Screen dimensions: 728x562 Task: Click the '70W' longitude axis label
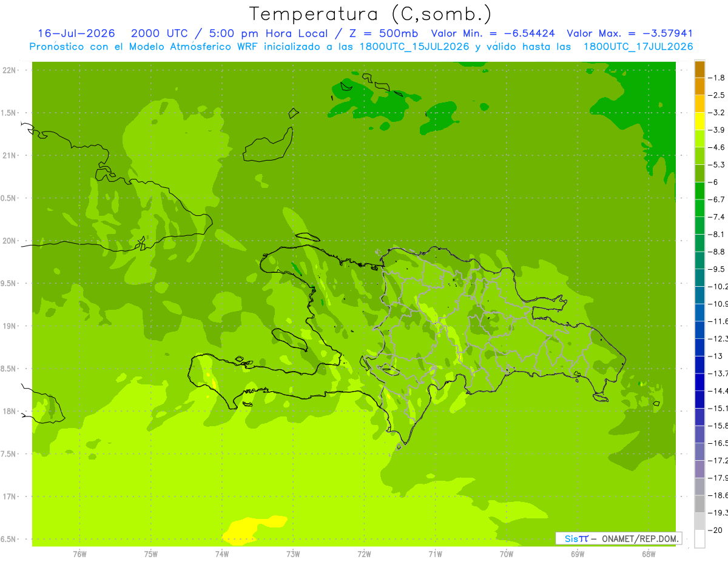pos(507,554)
